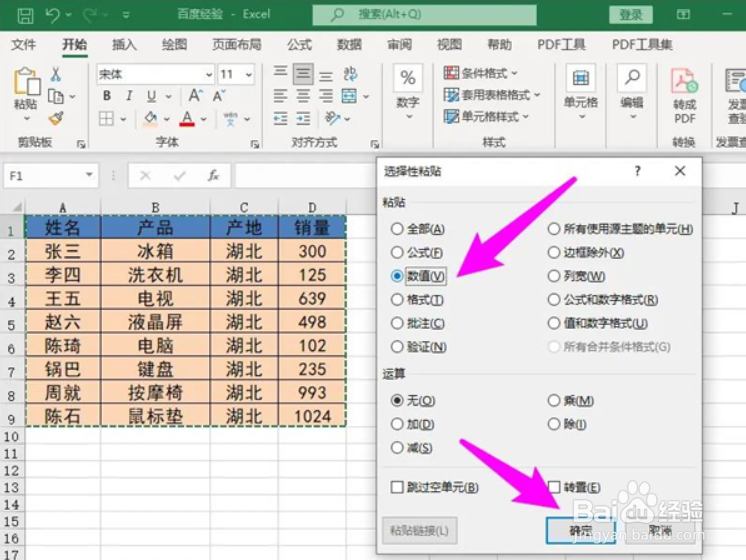Switch to the 页面布局 ribbon tab

(237, 45)
